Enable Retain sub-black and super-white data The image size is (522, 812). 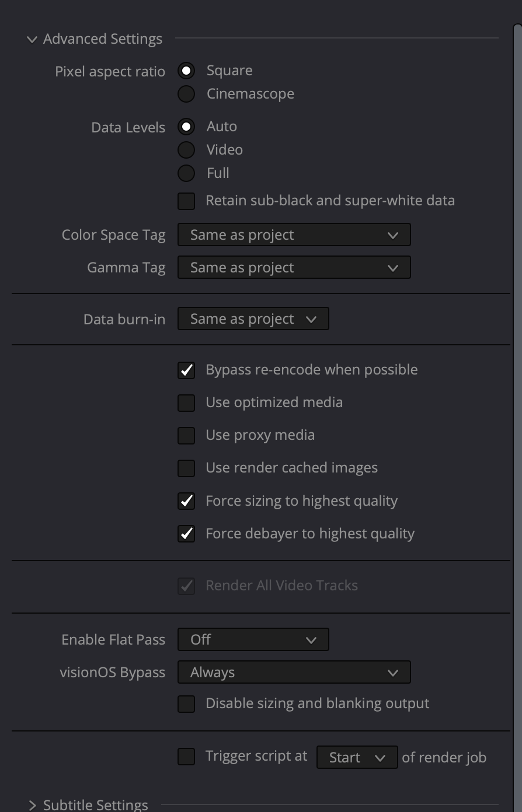pos(186,201)
